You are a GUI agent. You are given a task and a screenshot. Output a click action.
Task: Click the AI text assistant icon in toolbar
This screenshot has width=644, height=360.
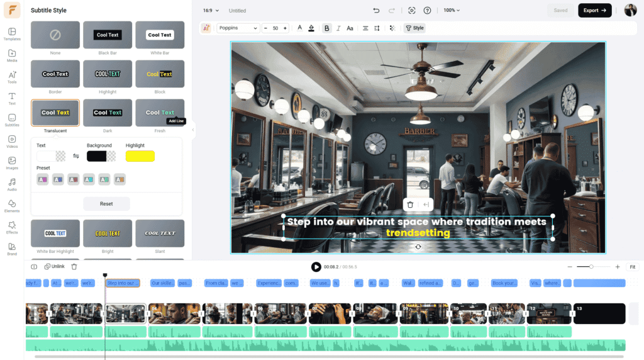pyautogui.click(x=206, y=28)
